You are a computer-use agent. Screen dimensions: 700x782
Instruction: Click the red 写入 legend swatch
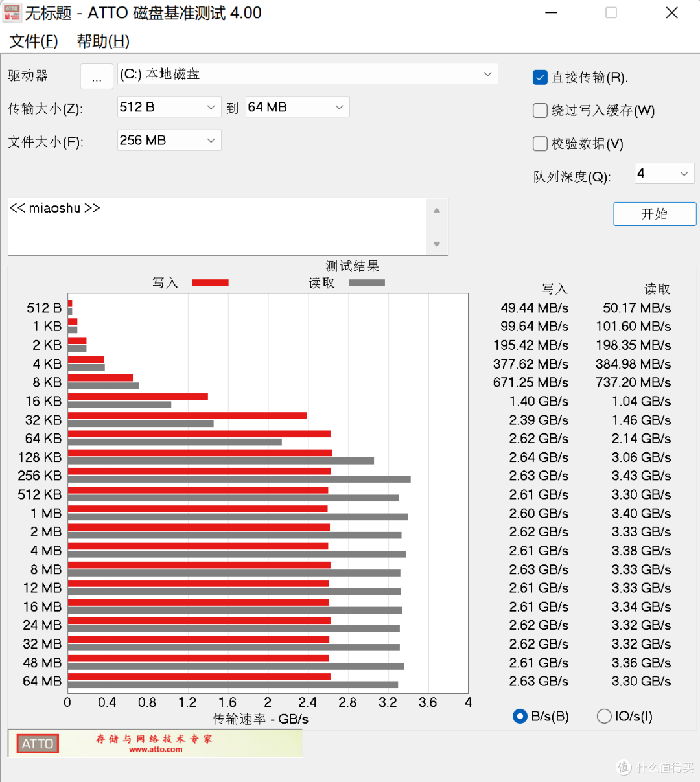211,282
